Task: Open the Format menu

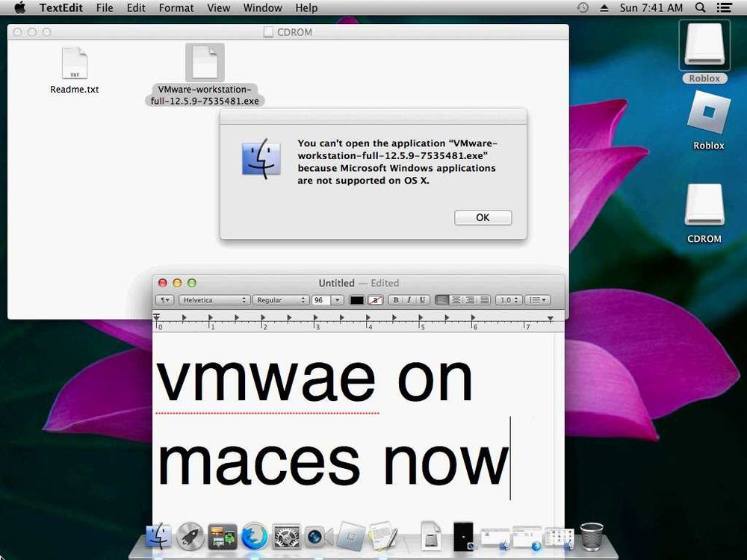Action: 176,7
